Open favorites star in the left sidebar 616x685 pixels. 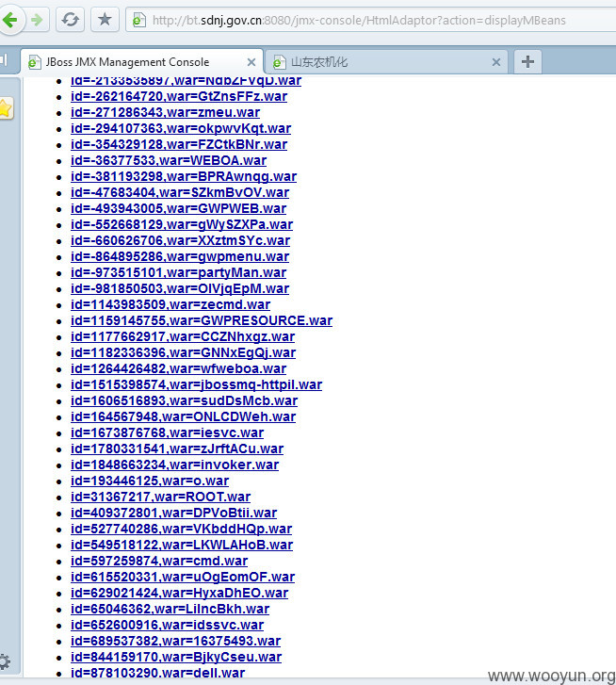[6, 108]
